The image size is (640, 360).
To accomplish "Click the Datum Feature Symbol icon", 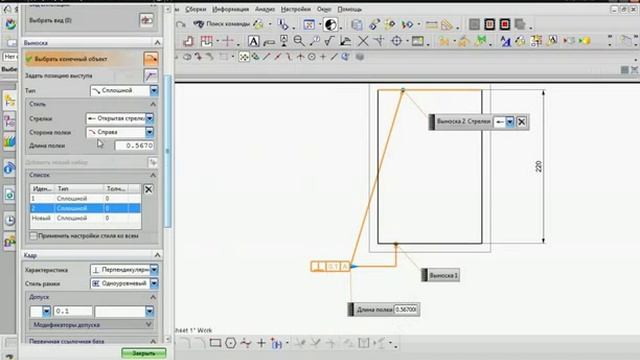I will coord(284,41).
